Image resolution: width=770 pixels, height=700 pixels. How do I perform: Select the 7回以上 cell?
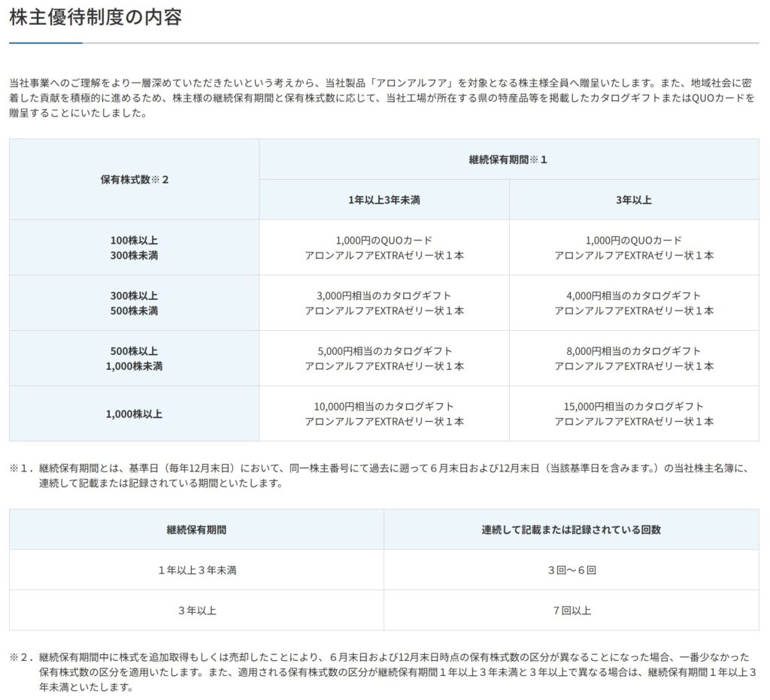tap(571, 611)
